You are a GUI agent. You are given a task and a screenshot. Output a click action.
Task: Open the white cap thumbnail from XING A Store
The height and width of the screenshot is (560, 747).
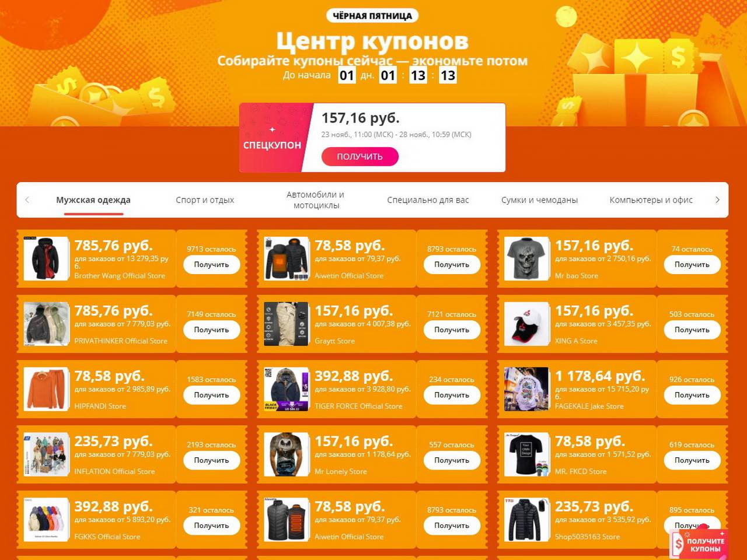[527, 324]
